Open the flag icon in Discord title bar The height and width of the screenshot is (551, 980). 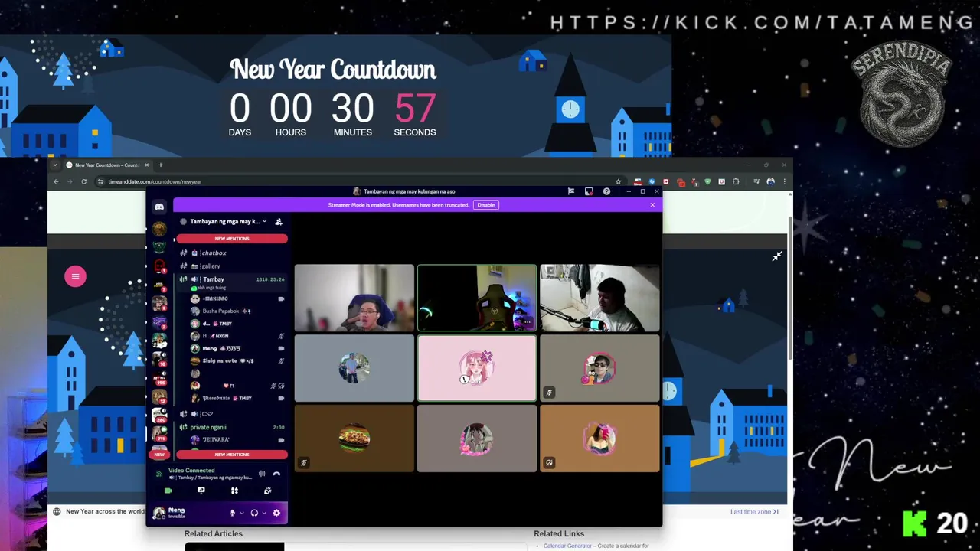571,191
